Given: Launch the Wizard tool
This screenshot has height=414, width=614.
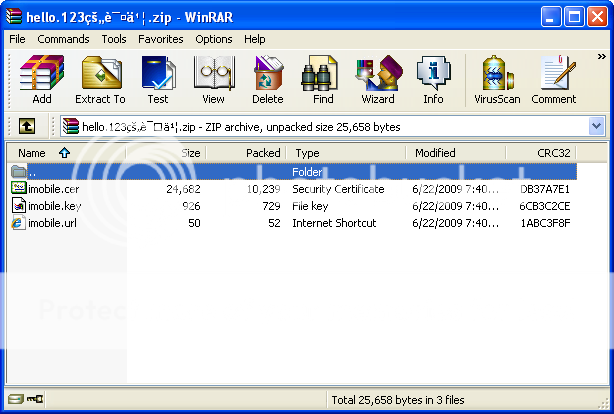Looking at the screenshot, I should tap(378, 80).
